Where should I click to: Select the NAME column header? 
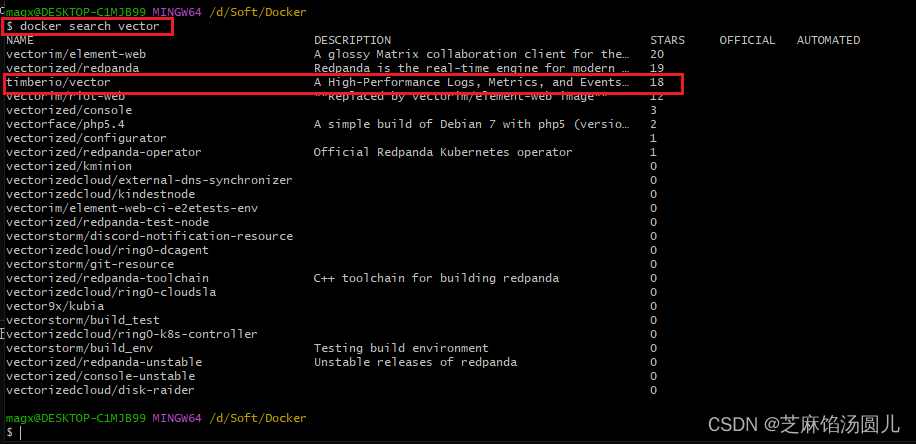[x=20, y=40]
